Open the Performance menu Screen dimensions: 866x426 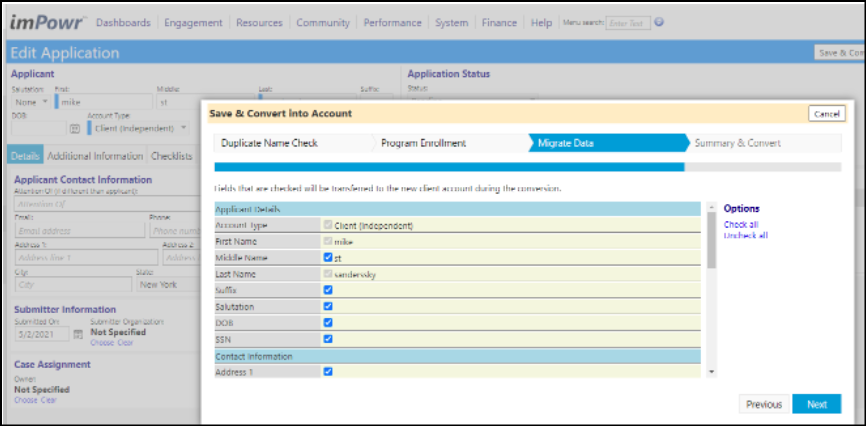coord(392,23)
